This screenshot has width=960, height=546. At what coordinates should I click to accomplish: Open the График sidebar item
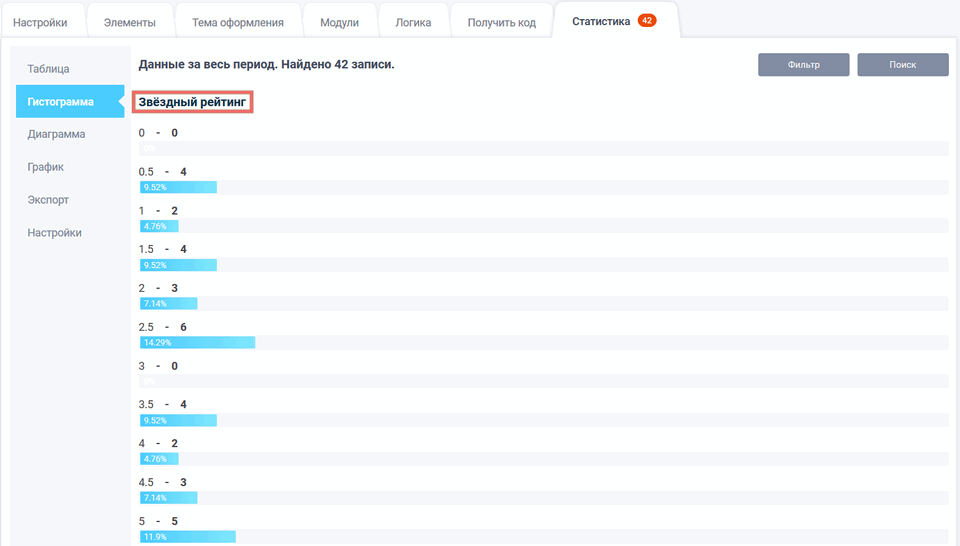[x=46, y=167]
